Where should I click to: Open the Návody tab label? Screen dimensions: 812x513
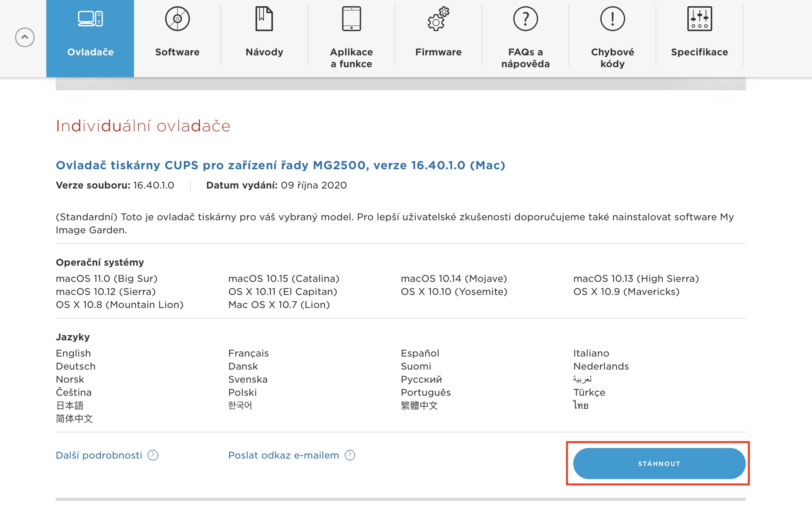tap(264, 52)
